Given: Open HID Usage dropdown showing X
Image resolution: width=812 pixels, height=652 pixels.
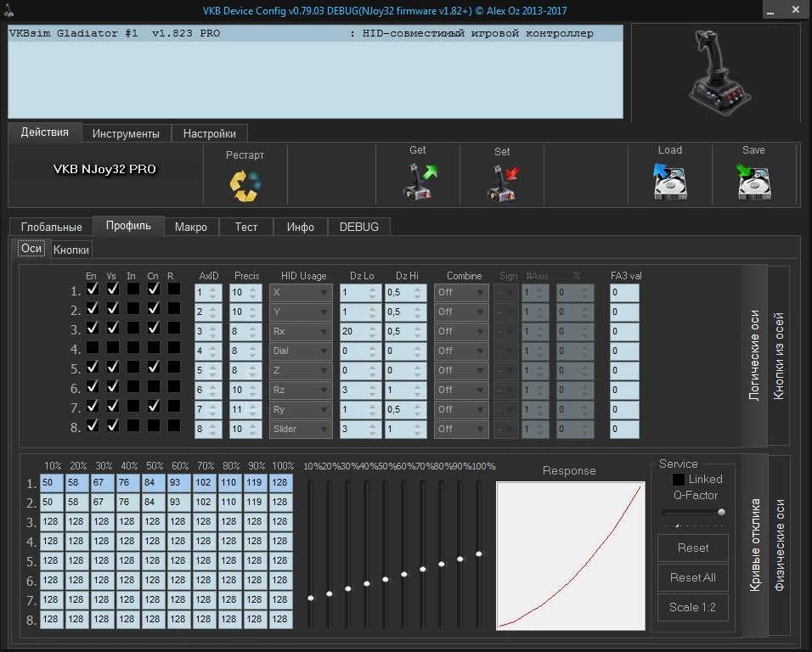Looking at the screenshot, I should [x=301, y=292].
